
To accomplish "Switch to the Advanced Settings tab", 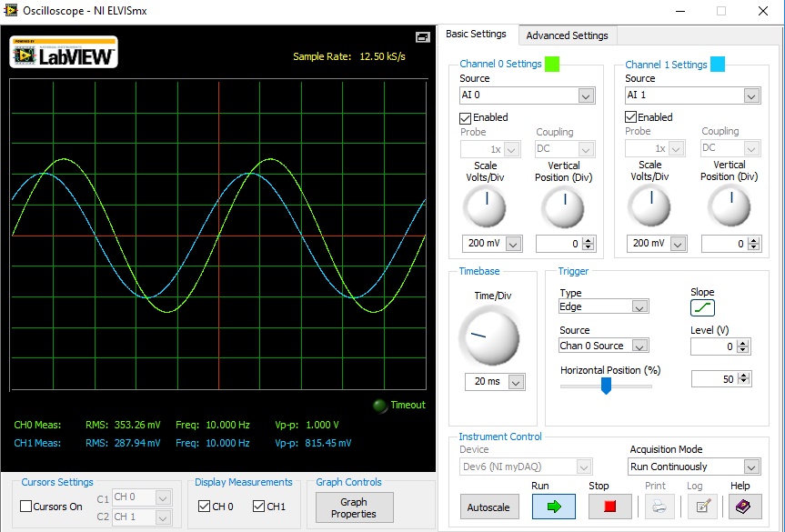I will (567, 35).
